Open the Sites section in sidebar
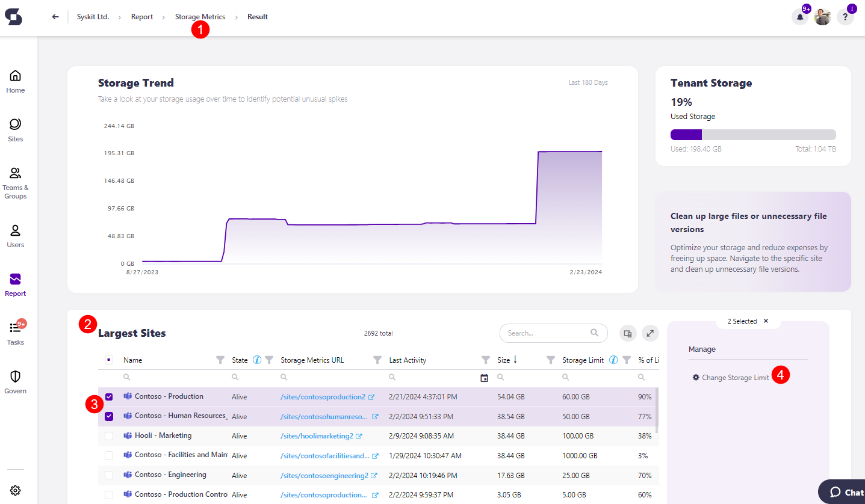This screenshot has width=865, height=504. [x=15, y=126]
